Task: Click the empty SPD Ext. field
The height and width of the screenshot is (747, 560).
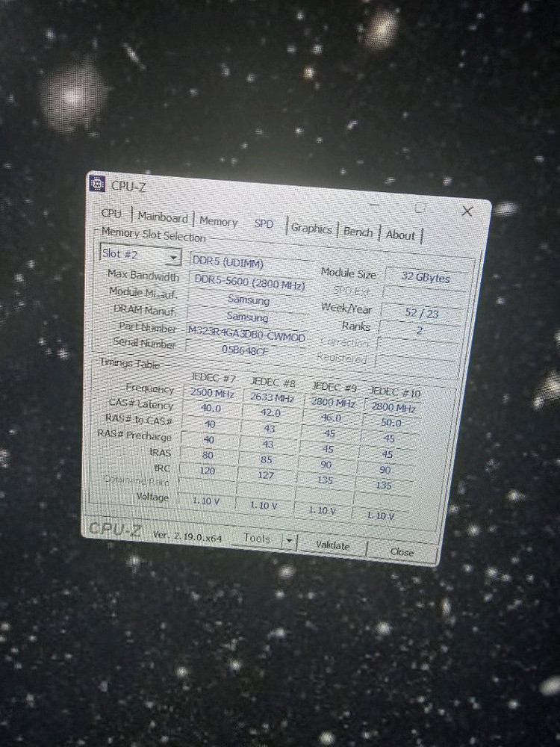Action: [423, 295]
